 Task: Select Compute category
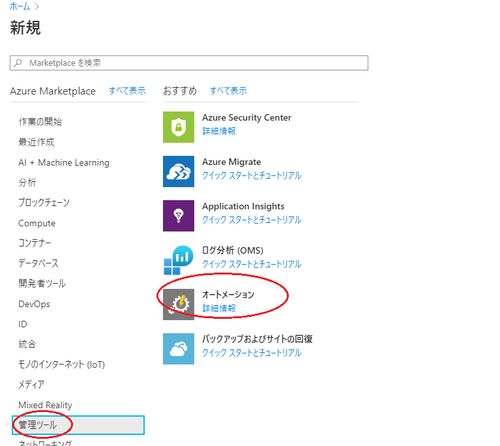point(37,223)
